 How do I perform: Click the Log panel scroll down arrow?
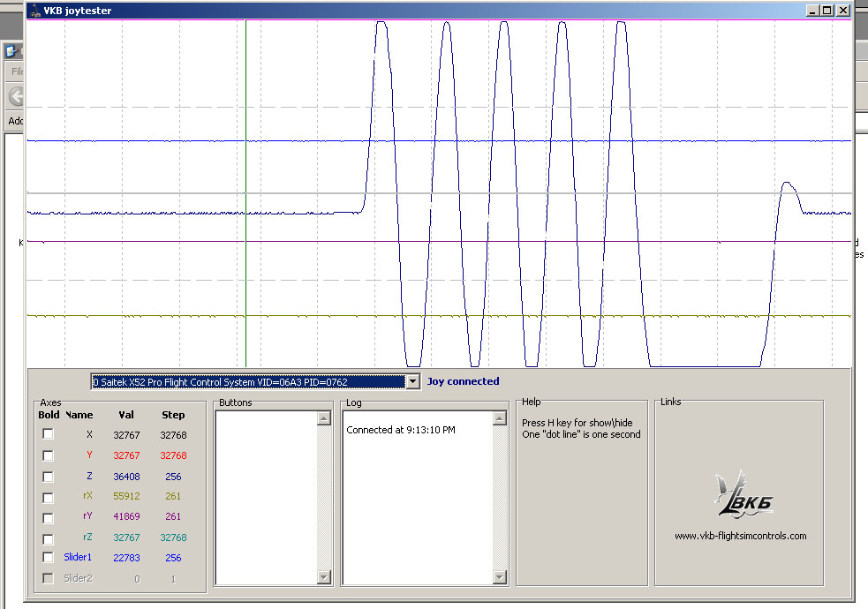coord(500,576)
